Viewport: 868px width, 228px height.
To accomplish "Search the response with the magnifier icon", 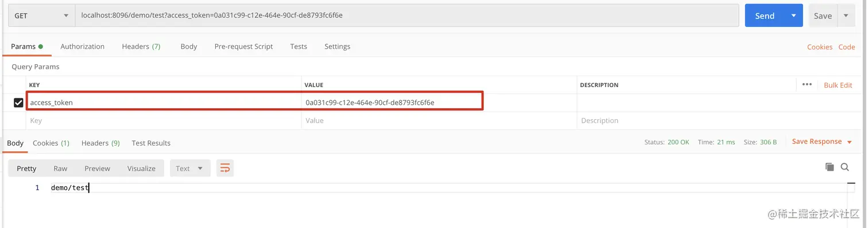I will click(x=844, y=167).
